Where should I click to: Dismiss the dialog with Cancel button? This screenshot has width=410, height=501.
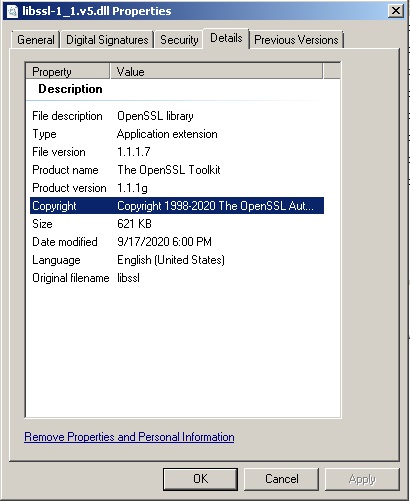282,479
